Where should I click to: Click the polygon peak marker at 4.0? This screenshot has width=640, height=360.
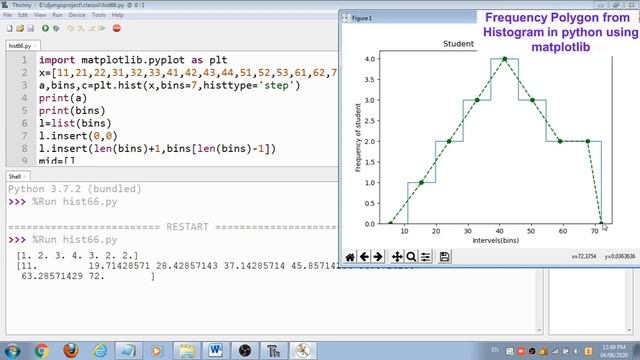[x=505, y=59]
